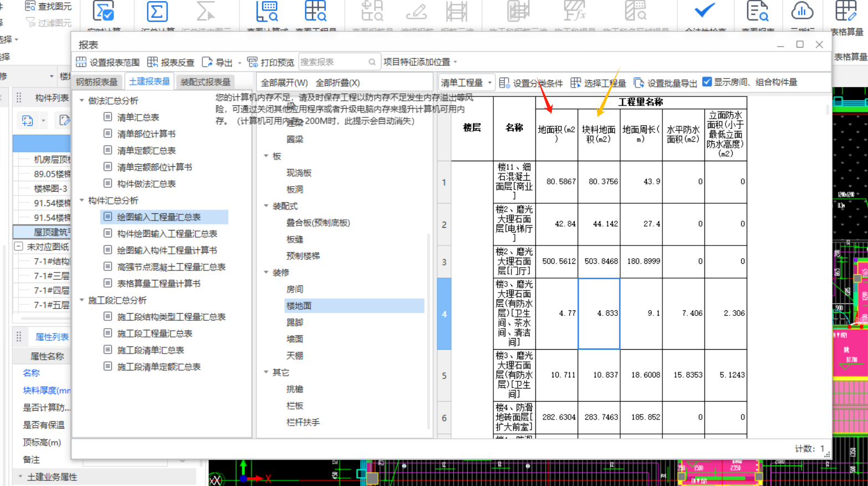868x486 pixels.
Task: Toggle 显示房间、组合构件量 checkbox
Action: coord(707,82)
